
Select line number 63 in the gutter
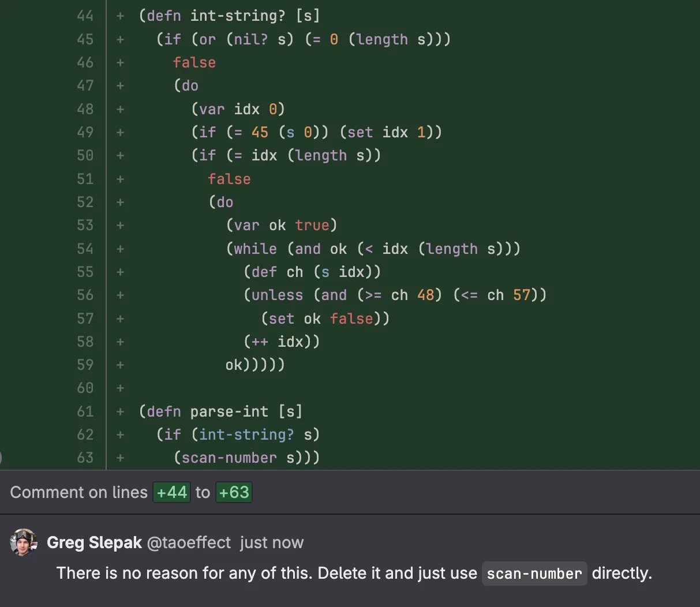[x=85, y=458]
